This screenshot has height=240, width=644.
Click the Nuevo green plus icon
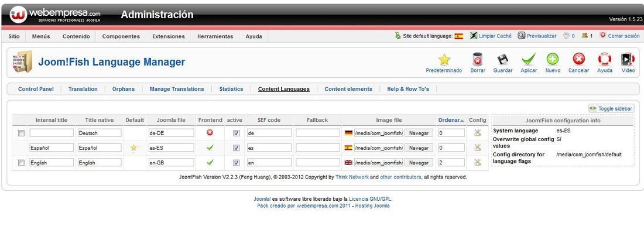[x=553, y=60]
